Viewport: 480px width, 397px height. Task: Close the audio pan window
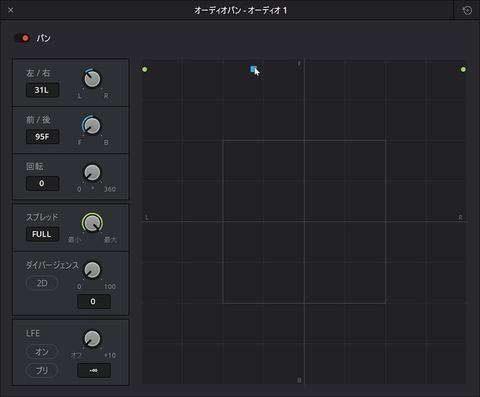[11, 10]
